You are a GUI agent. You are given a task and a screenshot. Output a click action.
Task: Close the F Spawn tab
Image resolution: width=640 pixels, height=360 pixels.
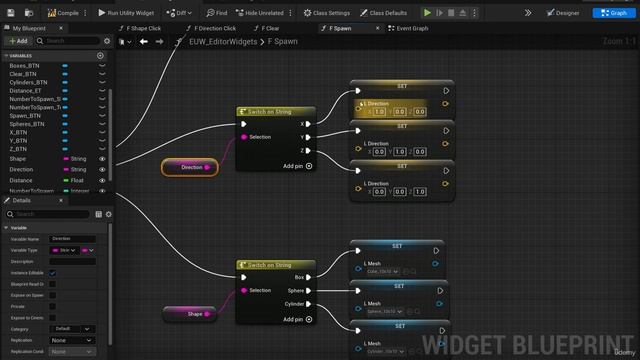point(378,28)
